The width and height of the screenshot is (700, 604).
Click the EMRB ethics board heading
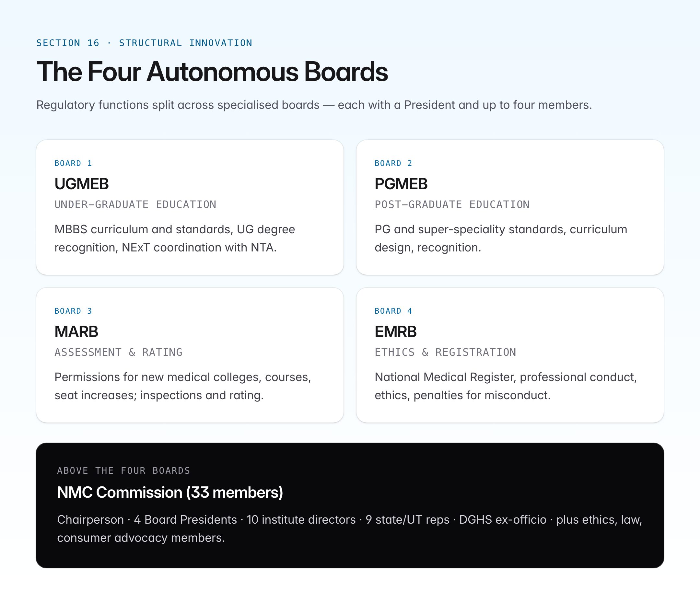click(396, 331)
